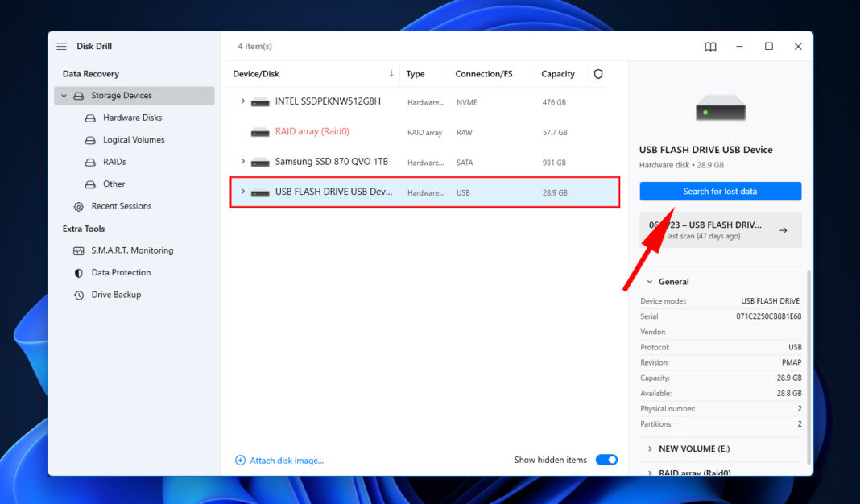Sort list by Device/Disk column header

pyautogui.click(x=256, y=74)
